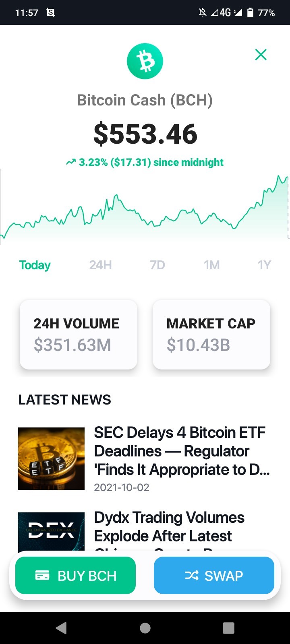Tap the 24H VOLUME card
This screenshot has width=290, height=644.
(x=79, y=334)
